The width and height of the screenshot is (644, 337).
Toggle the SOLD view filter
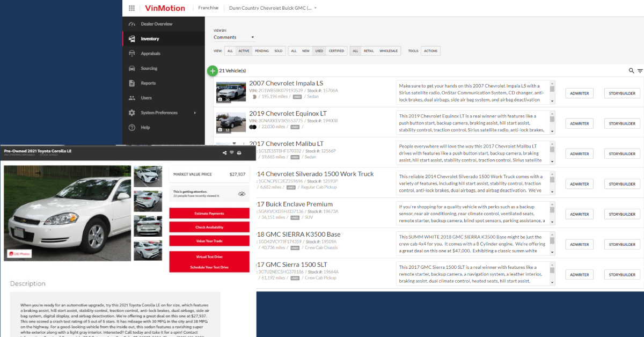tap(278, 51)
